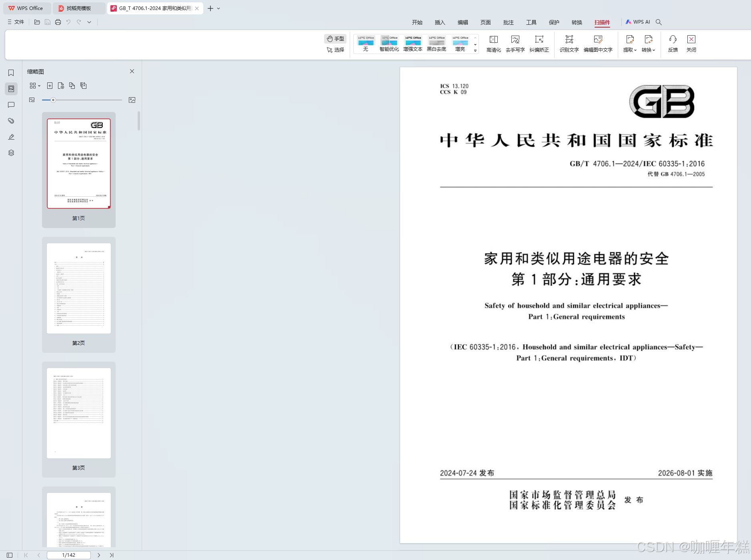
Task: Click the 纠偏矫正 deskew tool
Action: pyautogui.click(x=539, y=44)
